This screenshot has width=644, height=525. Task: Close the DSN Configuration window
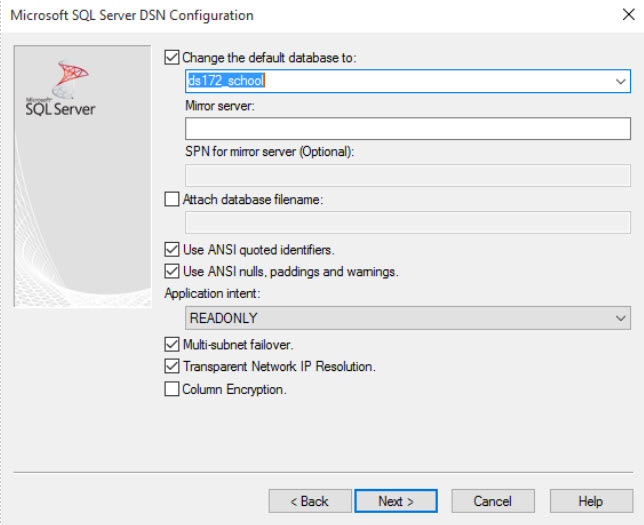point(628,15)
